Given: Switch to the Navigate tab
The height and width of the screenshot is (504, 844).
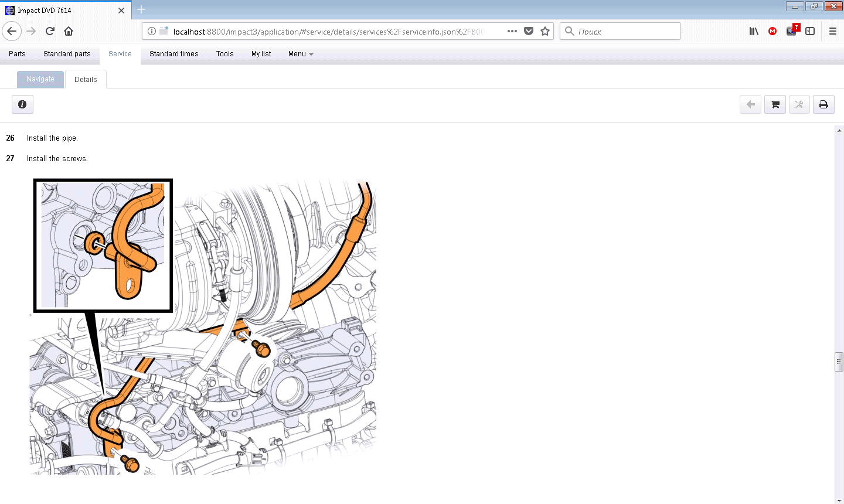Looking at the screenshot, I should coord(40,79).
